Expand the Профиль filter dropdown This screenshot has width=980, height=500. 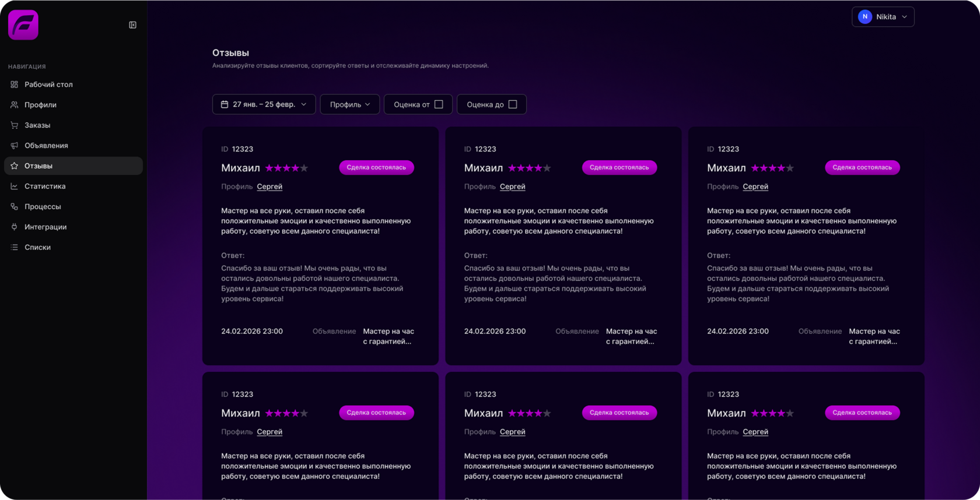click(x=349, y=104)
